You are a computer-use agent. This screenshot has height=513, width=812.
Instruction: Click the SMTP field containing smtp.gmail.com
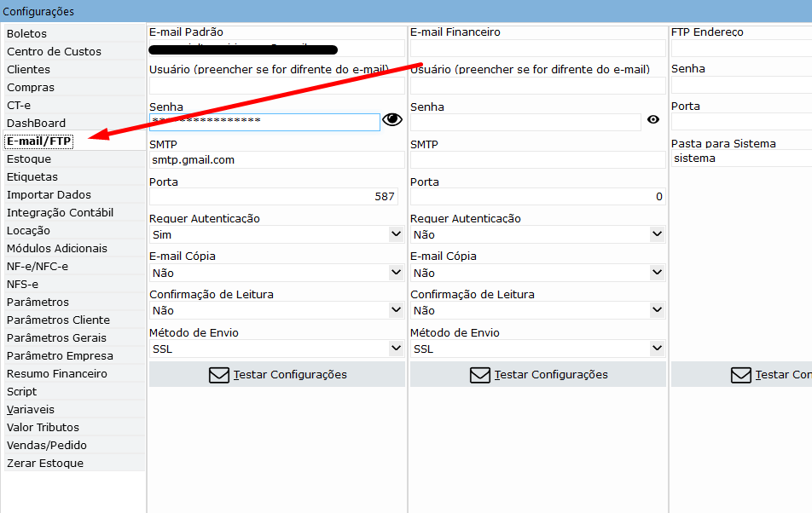tap(276, 160)
